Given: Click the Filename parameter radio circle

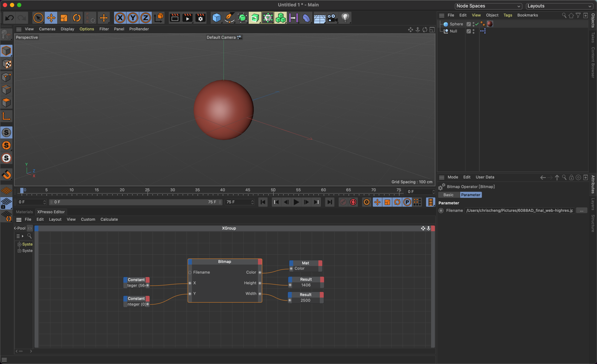Looking at the screenshot, I should click(x=441, y=211).
